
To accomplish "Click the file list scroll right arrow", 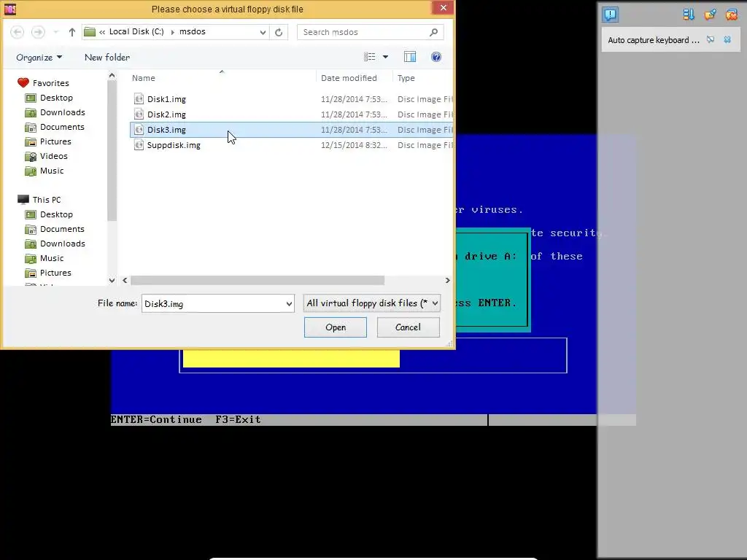I will (447, 281).
